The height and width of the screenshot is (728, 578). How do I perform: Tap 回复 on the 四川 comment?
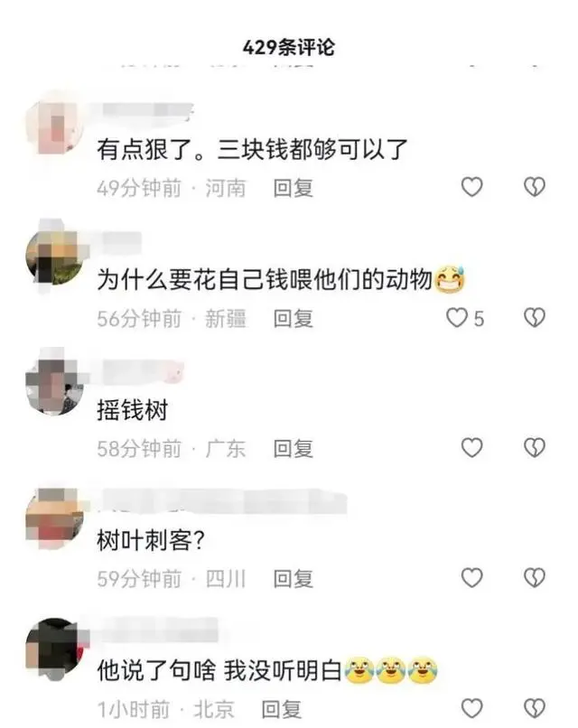293,579
